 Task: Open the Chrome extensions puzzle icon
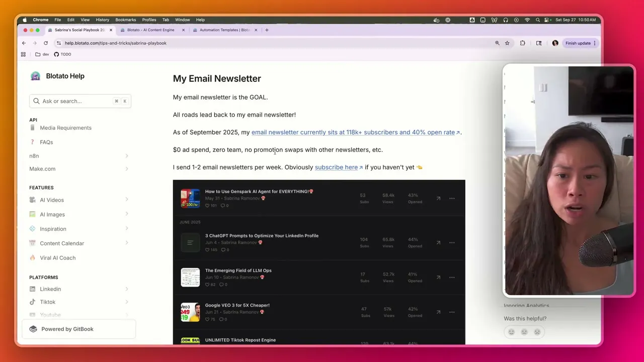point(522,43)
